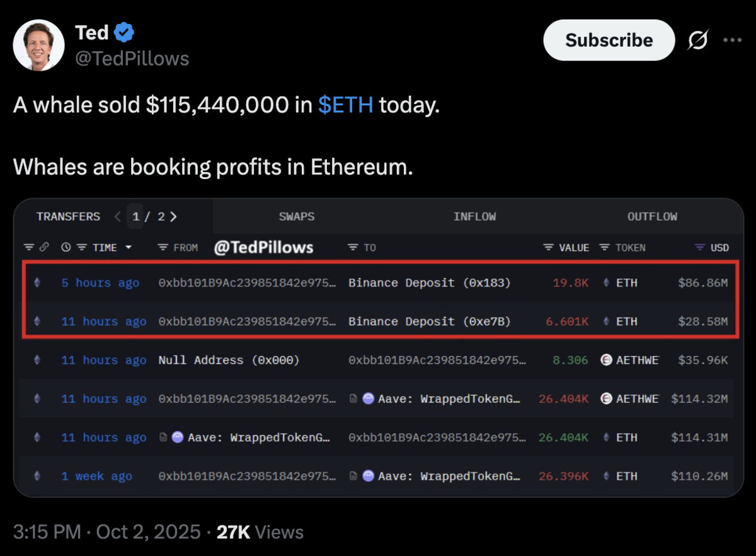
Task: Open the $ETH cashtag link
Action: [x=345, y=105]
